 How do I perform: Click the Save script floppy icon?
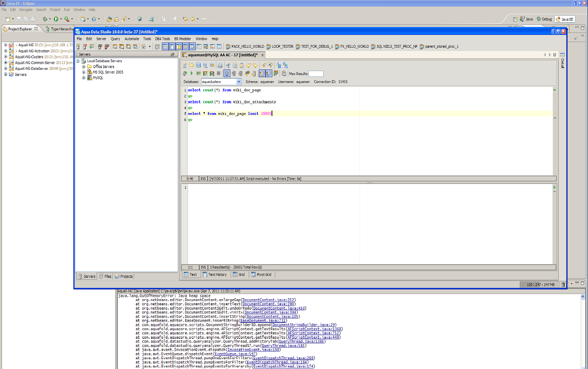[x=199, y=65]
